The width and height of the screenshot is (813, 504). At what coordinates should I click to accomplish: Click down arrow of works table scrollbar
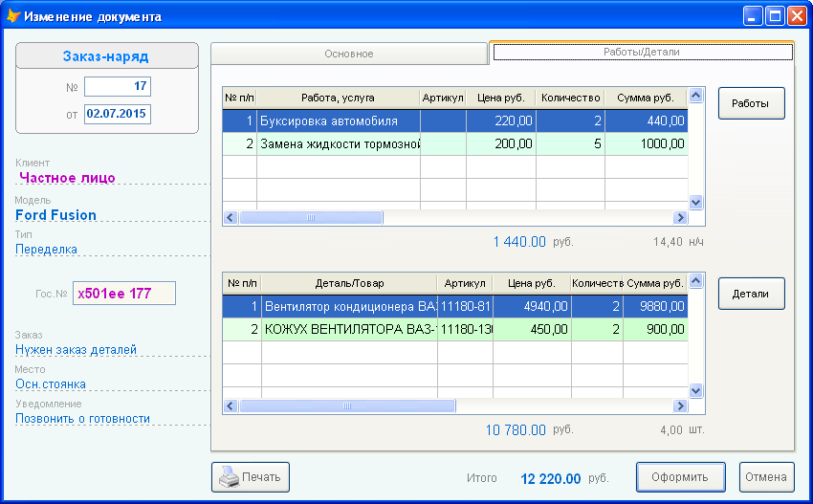(695, 202)
